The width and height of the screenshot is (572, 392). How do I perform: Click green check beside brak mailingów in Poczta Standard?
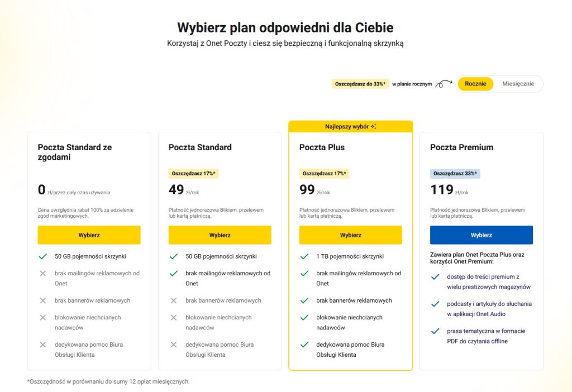[x=174, y=274]
